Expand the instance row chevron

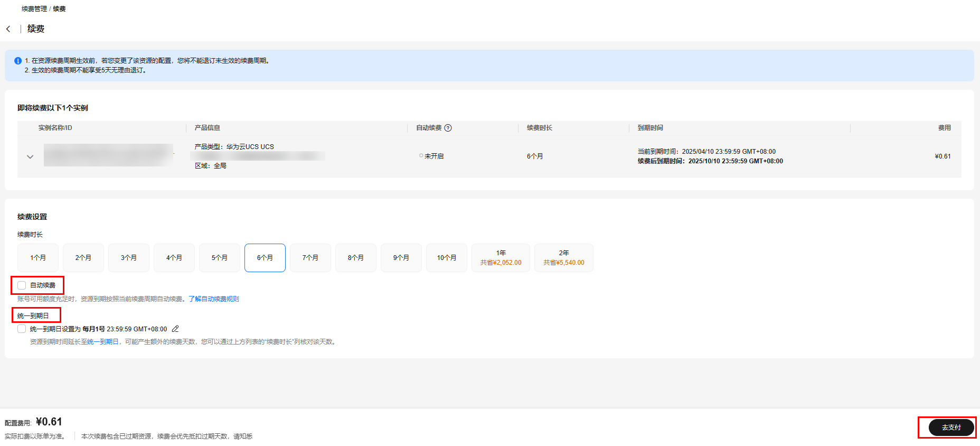coord(30,156)
